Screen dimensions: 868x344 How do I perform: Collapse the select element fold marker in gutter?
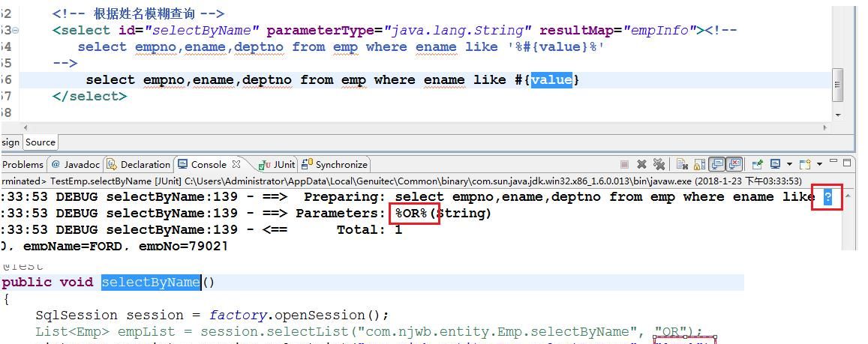[x=16, y=31]
